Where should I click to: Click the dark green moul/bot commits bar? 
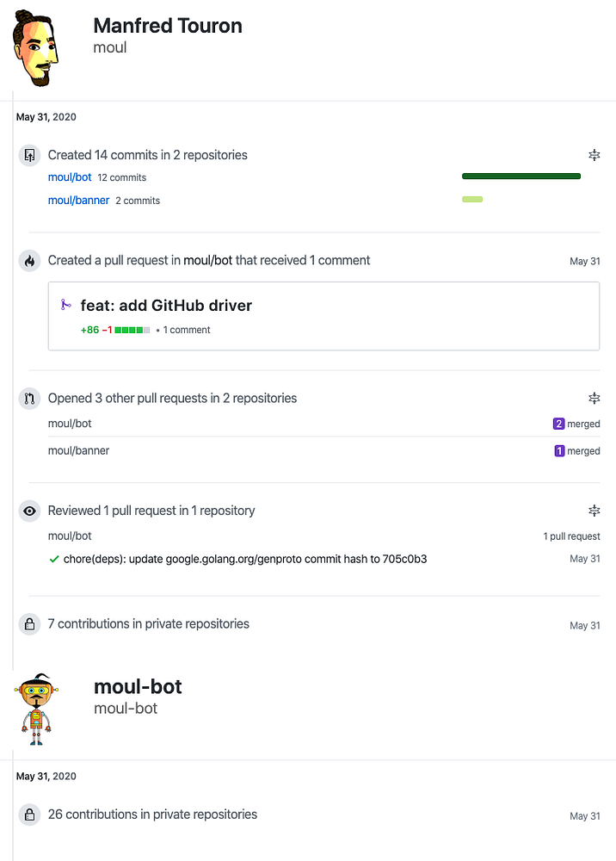click(521, 177)
